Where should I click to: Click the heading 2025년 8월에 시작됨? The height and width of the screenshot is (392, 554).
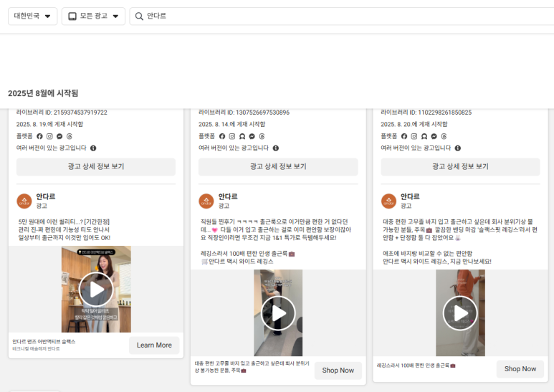tap(43, 93)
